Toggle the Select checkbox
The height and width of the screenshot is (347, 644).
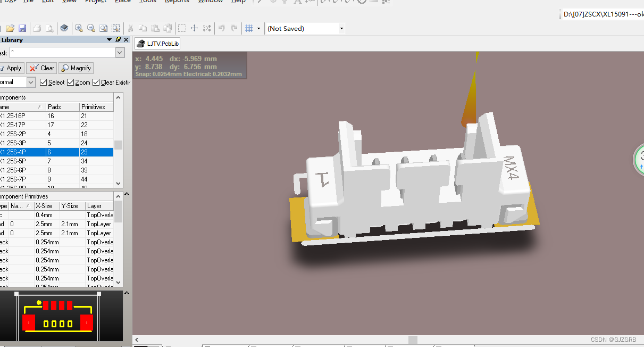pyautogui.click(x=44, y=82)
